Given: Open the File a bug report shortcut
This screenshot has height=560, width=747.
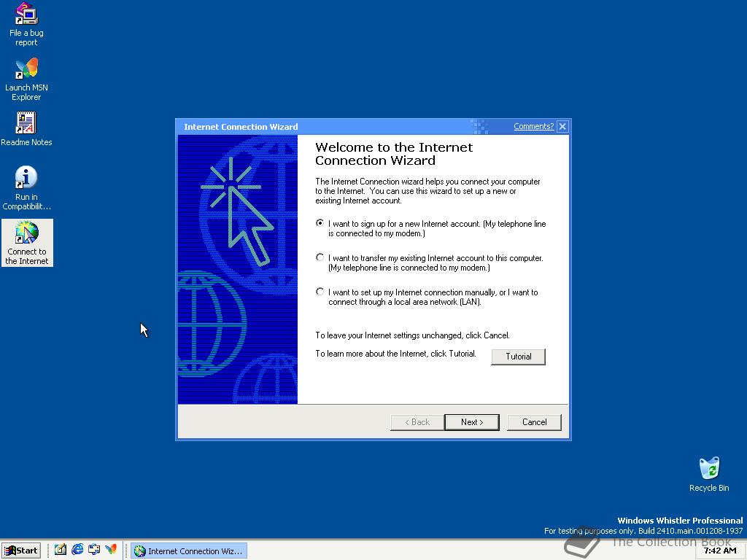Looking at the screenshot, I should click(x=27, y=24).
